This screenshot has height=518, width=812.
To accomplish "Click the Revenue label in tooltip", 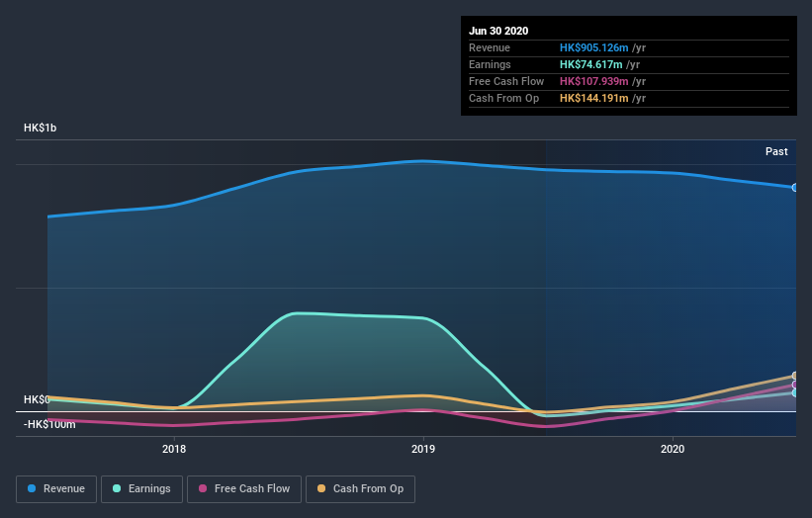I will (x=490, y=48).
